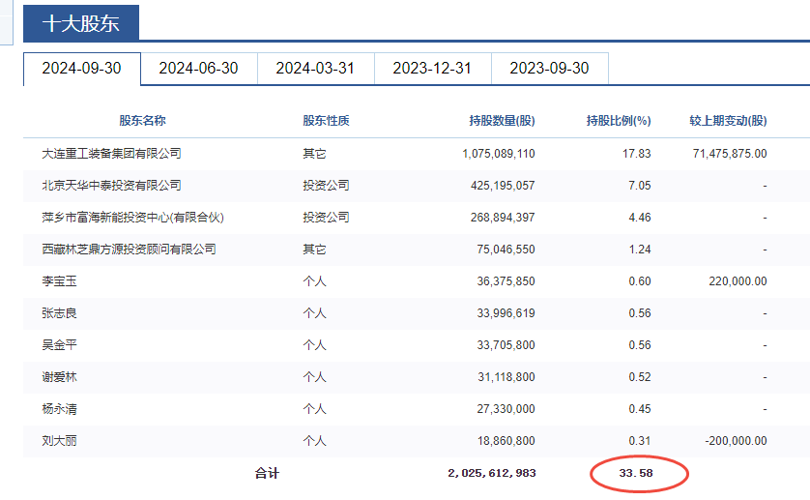The image size is (810, 500).
Task: Select shareholder 大连重工装备集团有限公司
Action: click(112, 153)
